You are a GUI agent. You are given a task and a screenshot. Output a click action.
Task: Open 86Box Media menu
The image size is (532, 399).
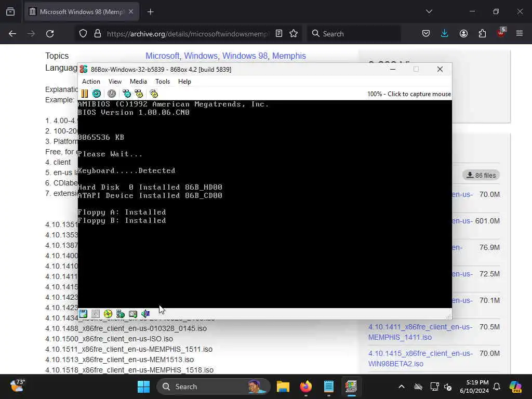[138, 82]
